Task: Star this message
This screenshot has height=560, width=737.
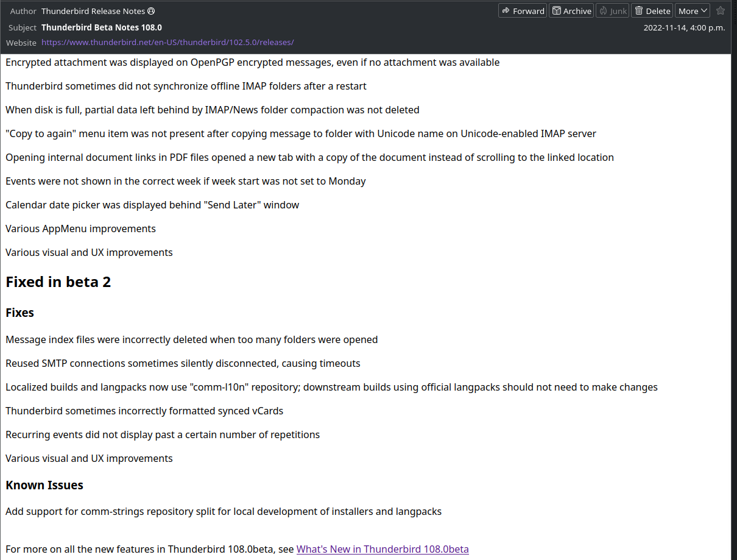Action: point(721,11)
